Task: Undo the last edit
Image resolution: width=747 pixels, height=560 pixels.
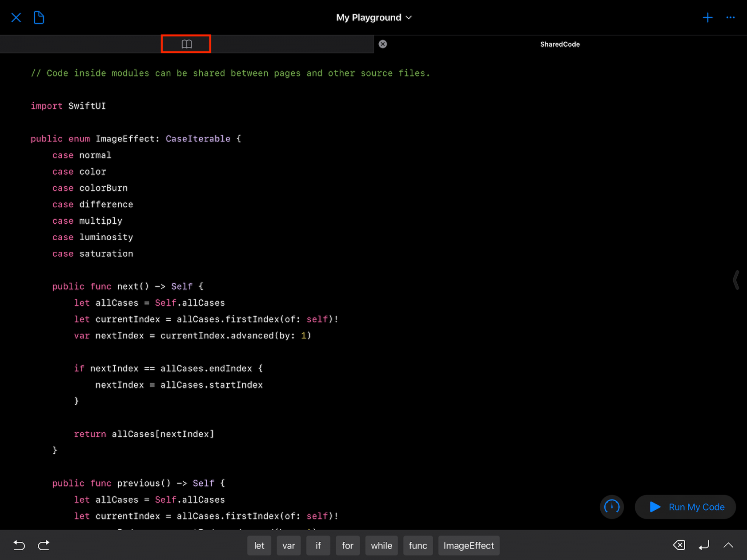Action: click(19, 545)
